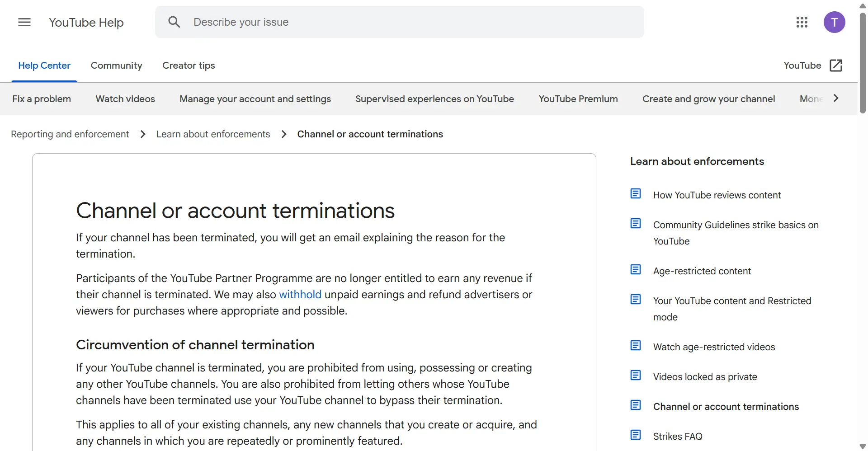Click the Learn about enforcements sidebar heading
Image resolution: width=868 pixels, height=451 pixels.
pos(697,161)
